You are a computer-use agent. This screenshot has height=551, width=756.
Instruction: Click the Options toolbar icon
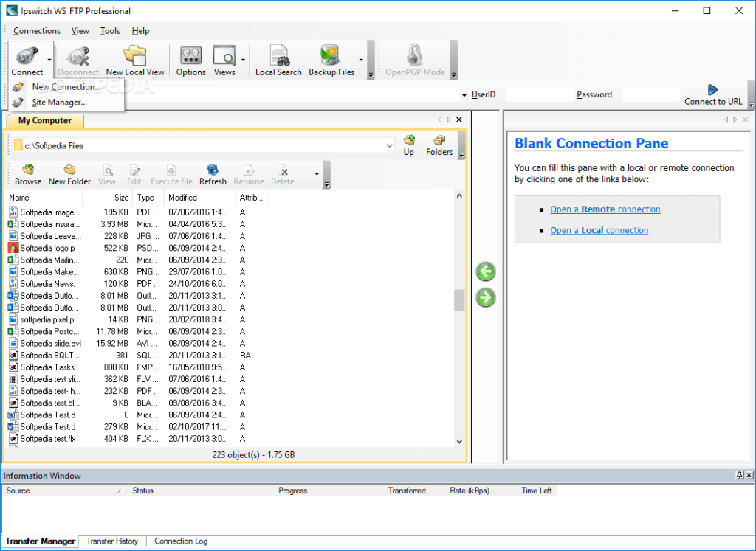(190, 60)
